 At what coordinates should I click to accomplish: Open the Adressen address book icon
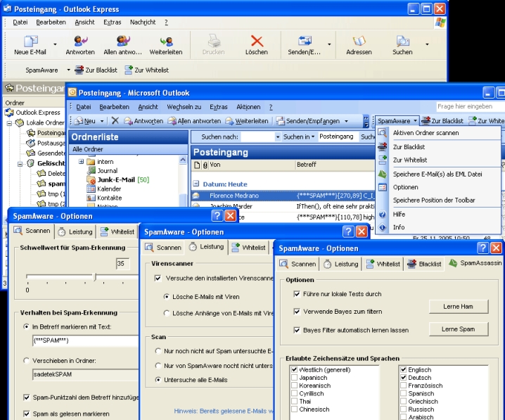(x=359, y=42)
